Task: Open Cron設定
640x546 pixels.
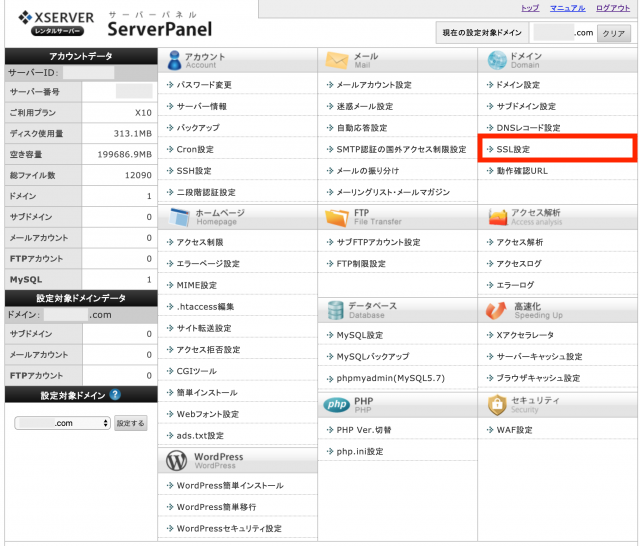Action: coord(195,149)
